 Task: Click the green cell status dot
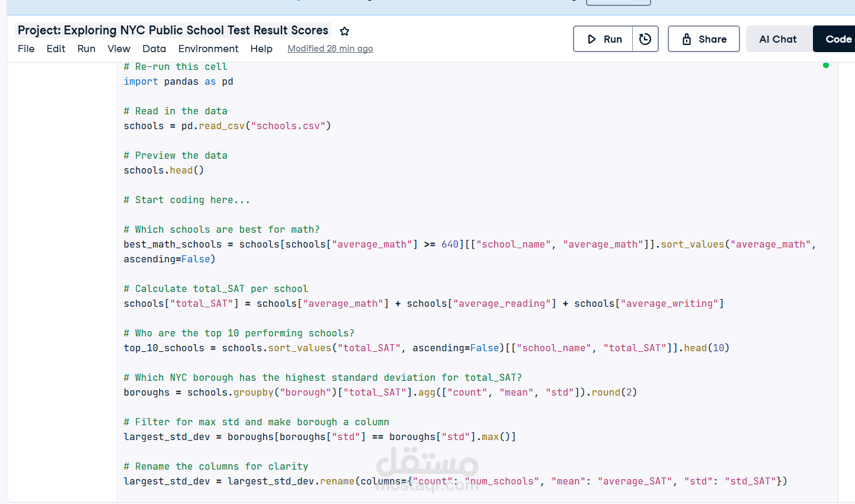pyautogui.click(x=826, y=65)
